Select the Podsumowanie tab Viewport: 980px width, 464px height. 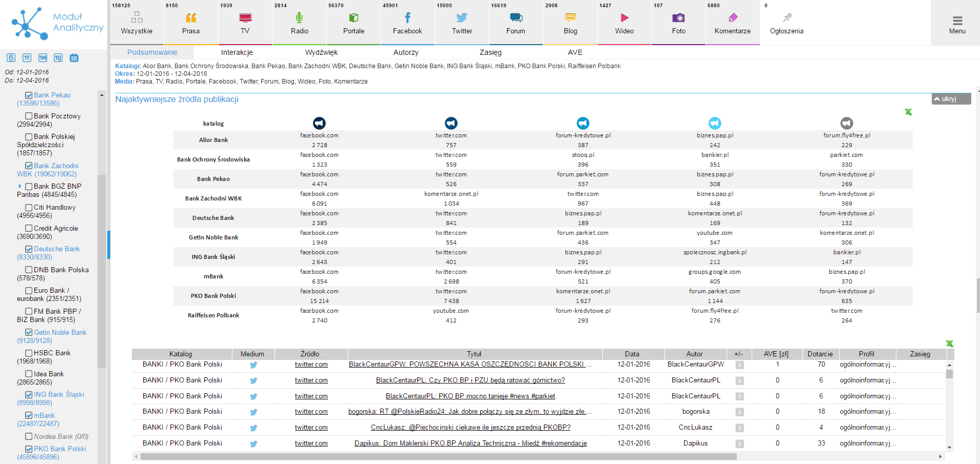coord(152,52)
